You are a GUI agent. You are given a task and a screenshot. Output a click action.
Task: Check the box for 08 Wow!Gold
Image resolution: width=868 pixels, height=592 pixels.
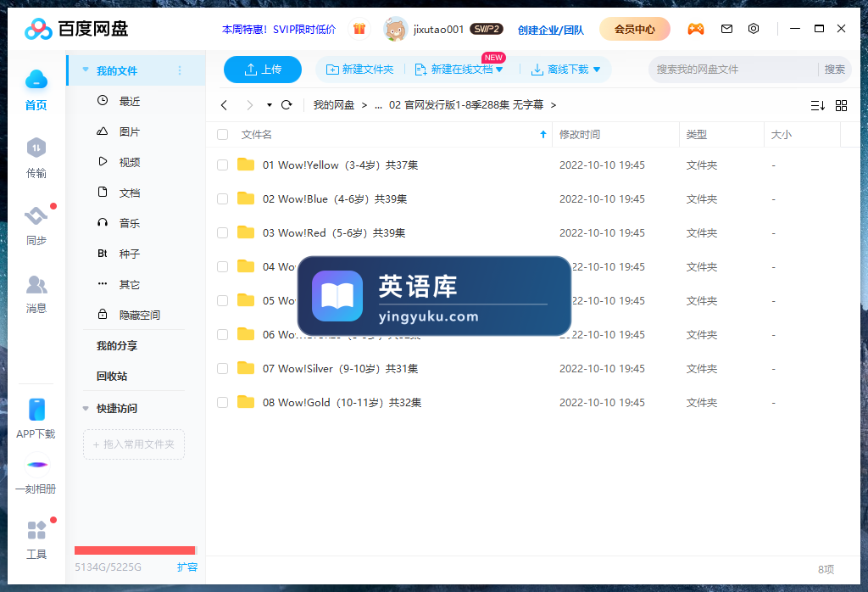(x=223, y=402)
